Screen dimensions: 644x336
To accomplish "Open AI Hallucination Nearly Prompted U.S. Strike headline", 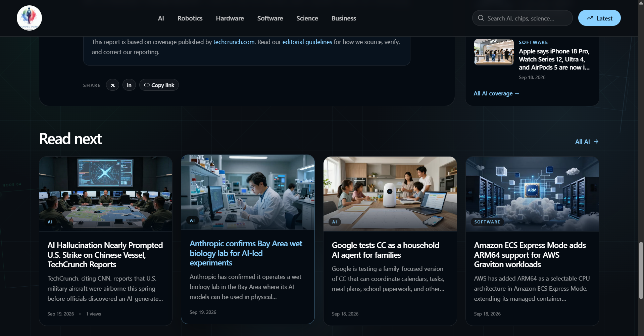I will pyautogui.click(x=105, y=255).
